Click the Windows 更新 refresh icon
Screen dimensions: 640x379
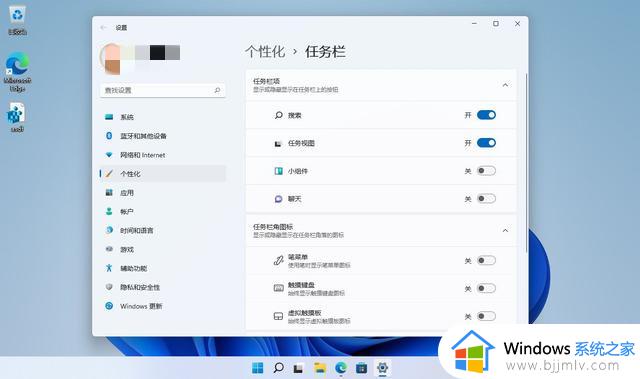(x=109, y=306)
